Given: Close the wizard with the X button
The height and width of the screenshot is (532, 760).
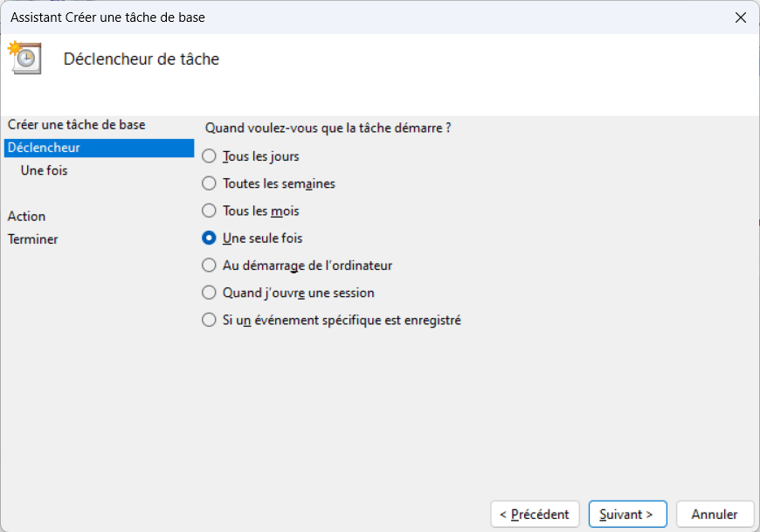Looking at the screenshot, I should [741, 17].
